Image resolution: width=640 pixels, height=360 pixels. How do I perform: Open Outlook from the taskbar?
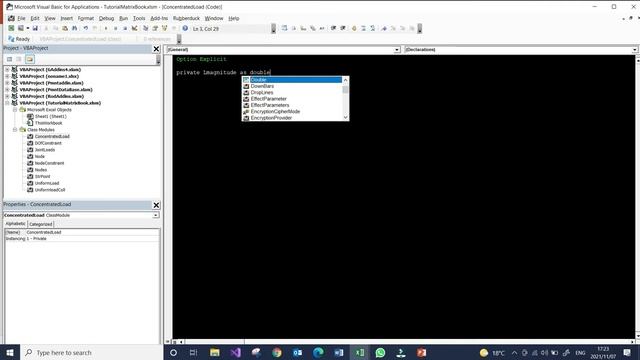coord(298,352)
